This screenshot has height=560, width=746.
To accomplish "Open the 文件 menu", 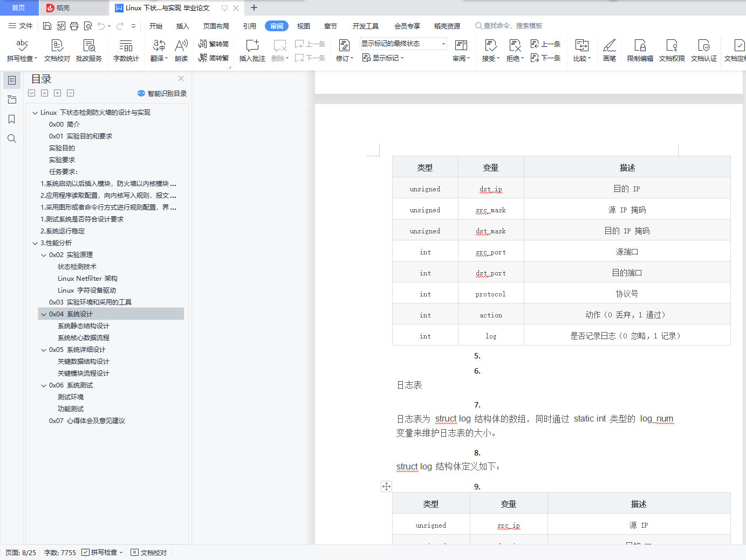I will [x=20, y=26].
